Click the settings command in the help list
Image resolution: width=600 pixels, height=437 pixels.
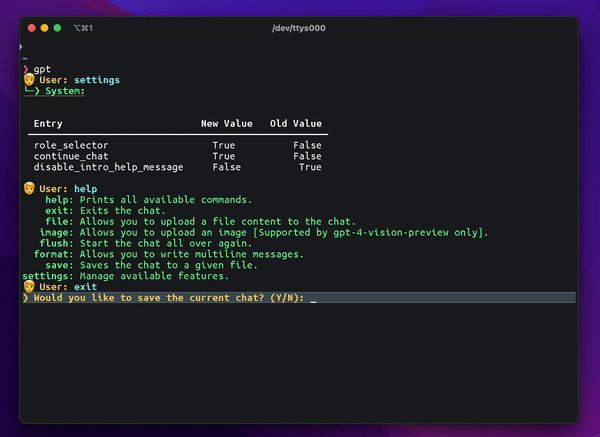(47, 276)
